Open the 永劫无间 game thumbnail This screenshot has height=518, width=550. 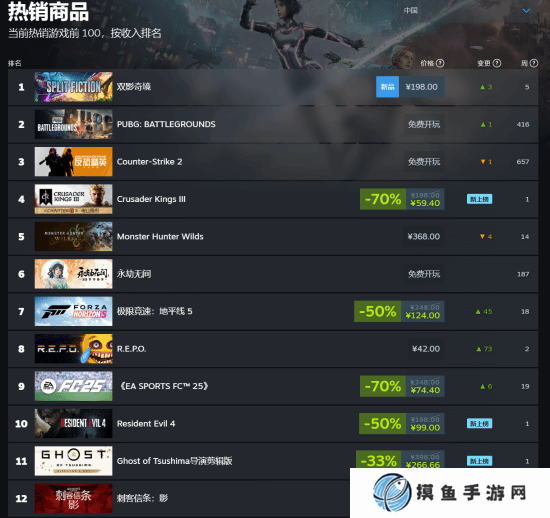click(74, 274)
